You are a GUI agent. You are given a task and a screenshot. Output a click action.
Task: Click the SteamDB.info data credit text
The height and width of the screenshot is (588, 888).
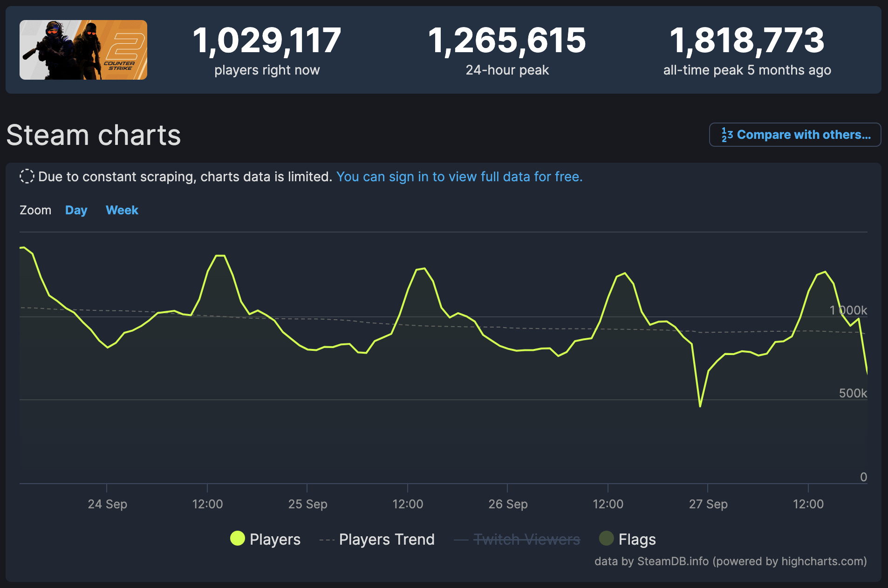coord(731,561)
